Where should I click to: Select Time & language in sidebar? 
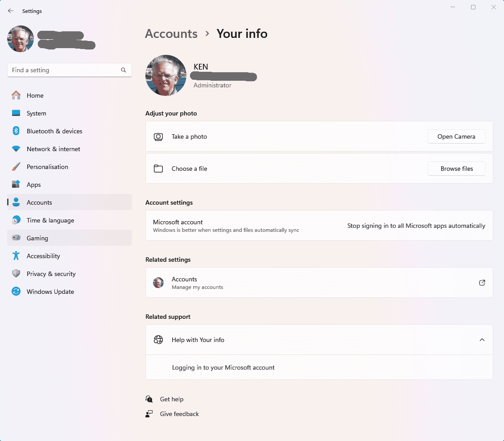tap(70, 220)
